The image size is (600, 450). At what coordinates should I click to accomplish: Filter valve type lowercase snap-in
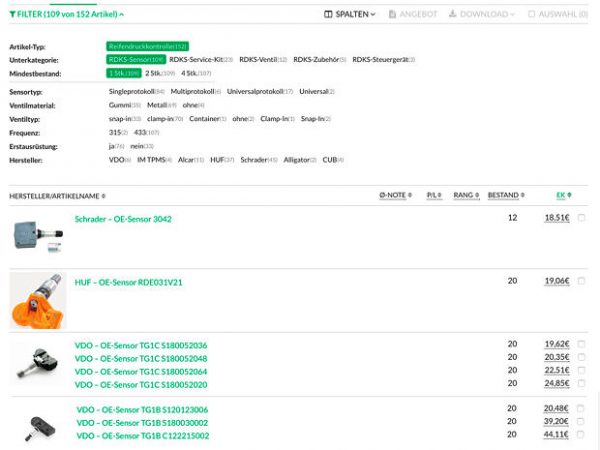125,119
